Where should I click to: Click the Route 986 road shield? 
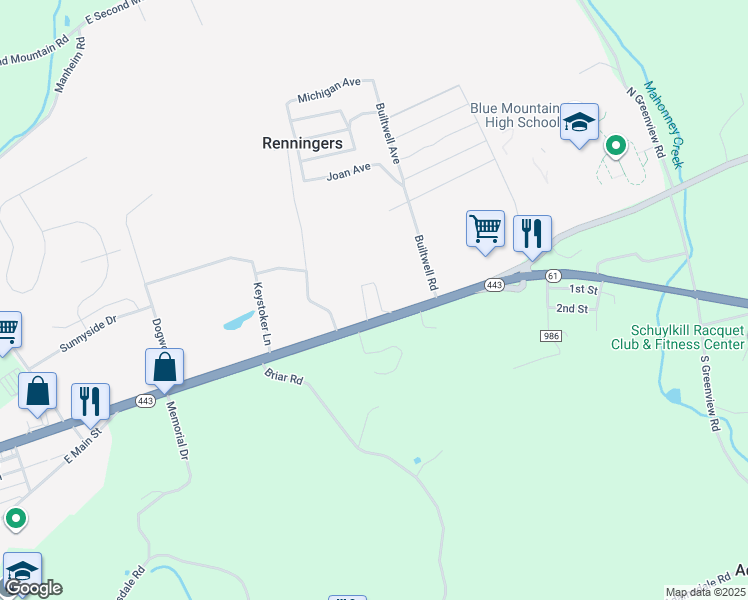pyautogui.click(x=551, y=336)
